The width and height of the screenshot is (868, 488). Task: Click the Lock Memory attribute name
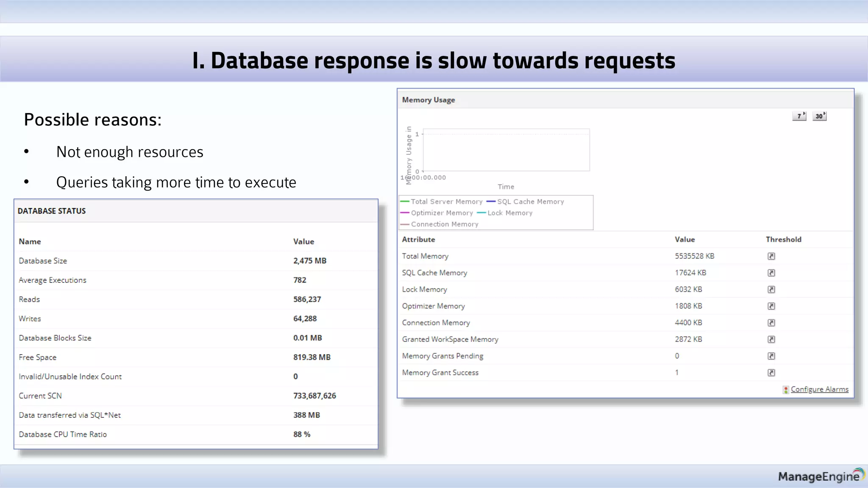click(425, 289)
